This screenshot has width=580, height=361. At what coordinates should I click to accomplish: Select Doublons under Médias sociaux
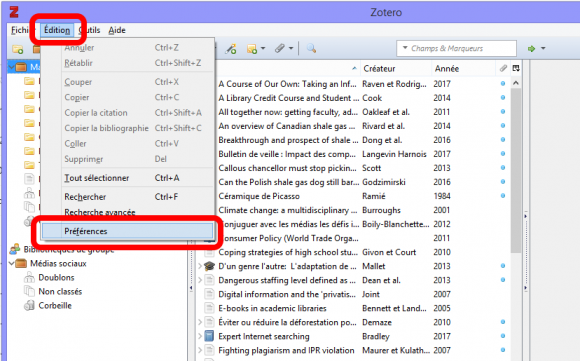pos(56,277)
